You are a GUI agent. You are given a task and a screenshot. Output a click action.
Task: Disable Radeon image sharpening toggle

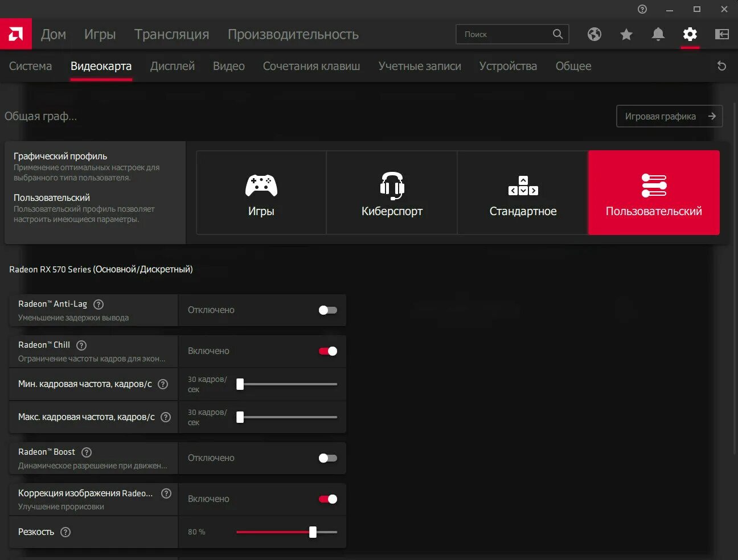pyautogui.click(x=328, y=499)
